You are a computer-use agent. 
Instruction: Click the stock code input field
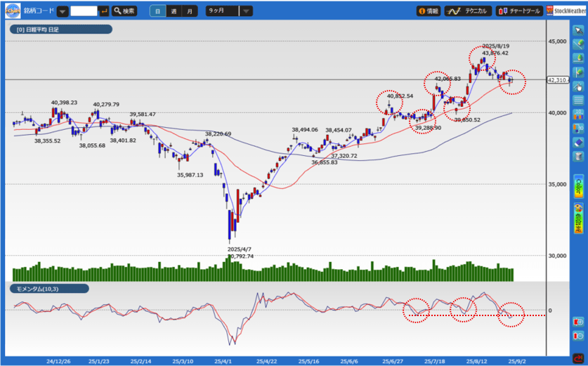[x=84, y=11]
